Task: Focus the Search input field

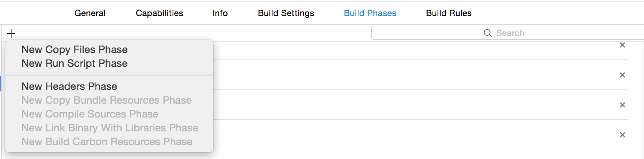Action: click(507, 33)
